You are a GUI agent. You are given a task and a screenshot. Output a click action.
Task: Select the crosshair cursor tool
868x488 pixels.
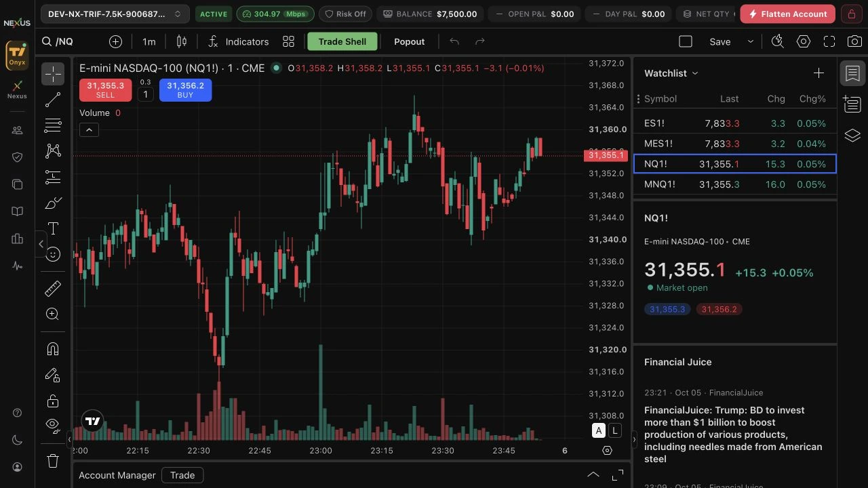click(x=53, y=73)
